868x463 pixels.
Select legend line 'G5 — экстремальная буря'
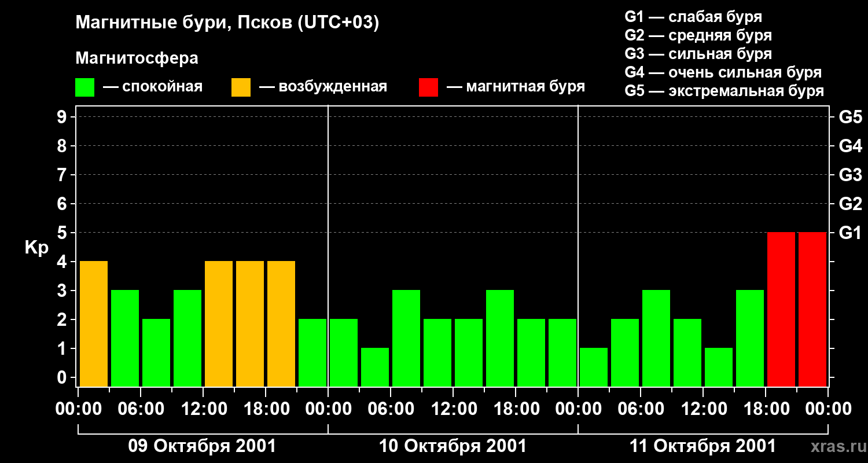point(724,91)
